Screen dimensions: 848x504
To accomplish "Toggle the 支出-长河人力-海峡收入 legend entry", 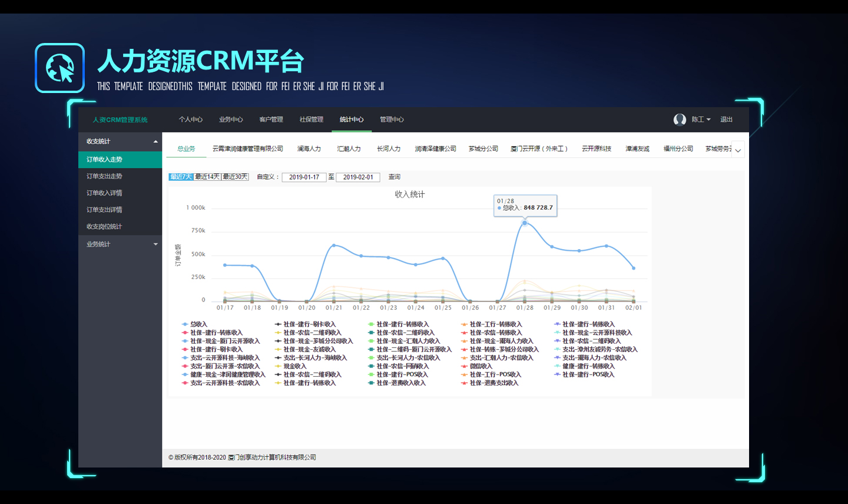I will 311,358.
